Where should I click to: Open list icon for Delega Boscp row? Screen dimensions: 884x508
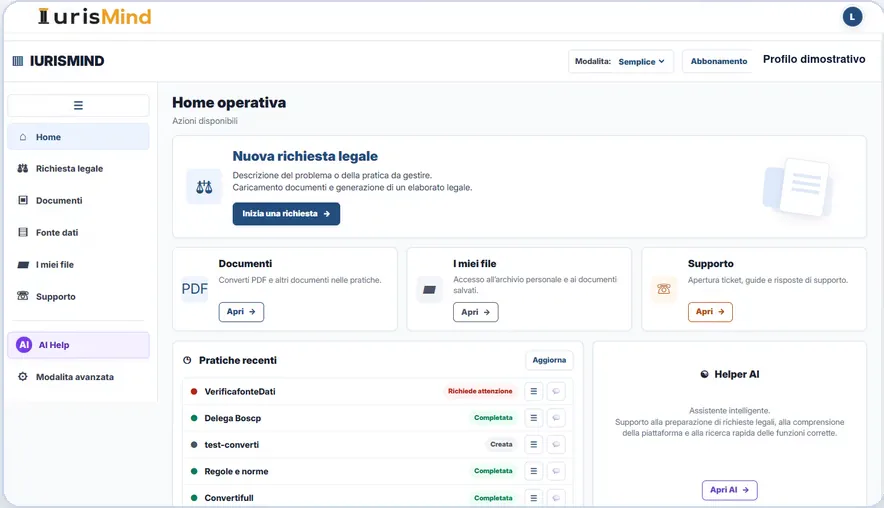(533, 418)
